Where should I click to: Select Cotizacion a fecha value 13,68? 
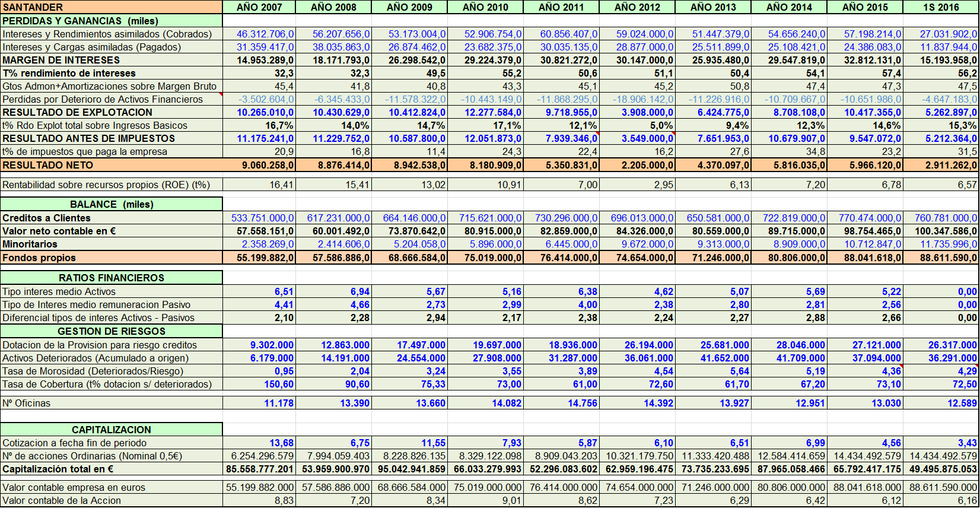[259, 443]
